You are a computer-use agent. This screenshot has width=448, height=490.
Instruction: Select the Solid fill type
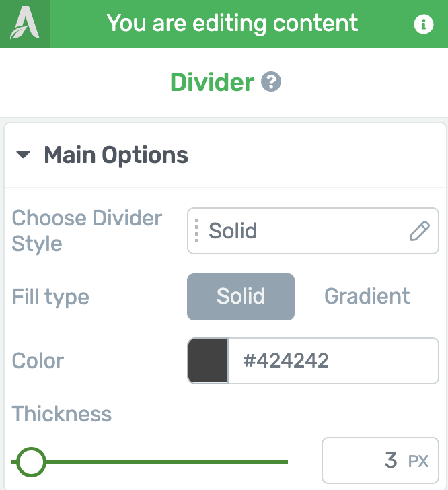241,297
